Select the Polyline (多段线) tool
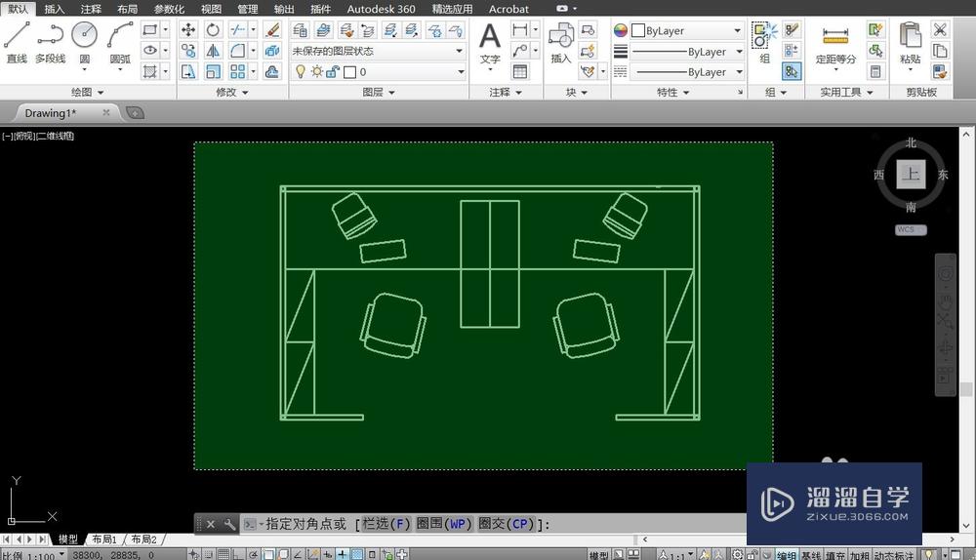The image size is (976, 560). point(51,42)
